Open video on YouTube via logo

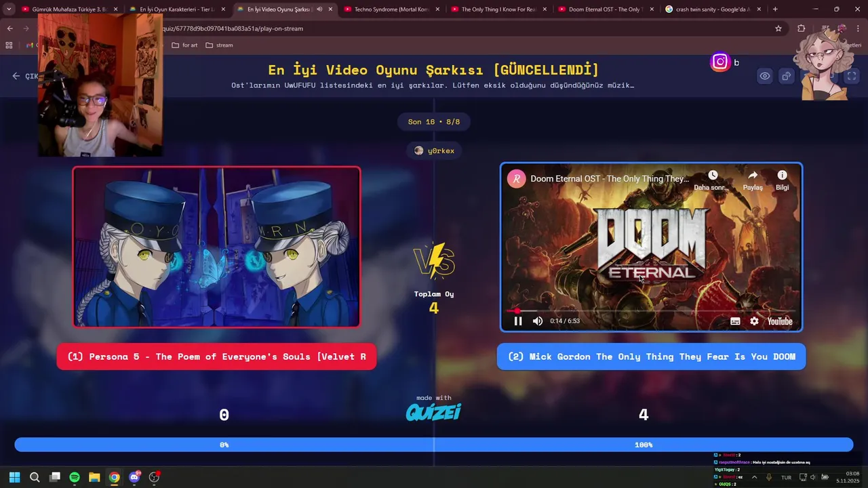click(x=780, y=321)
